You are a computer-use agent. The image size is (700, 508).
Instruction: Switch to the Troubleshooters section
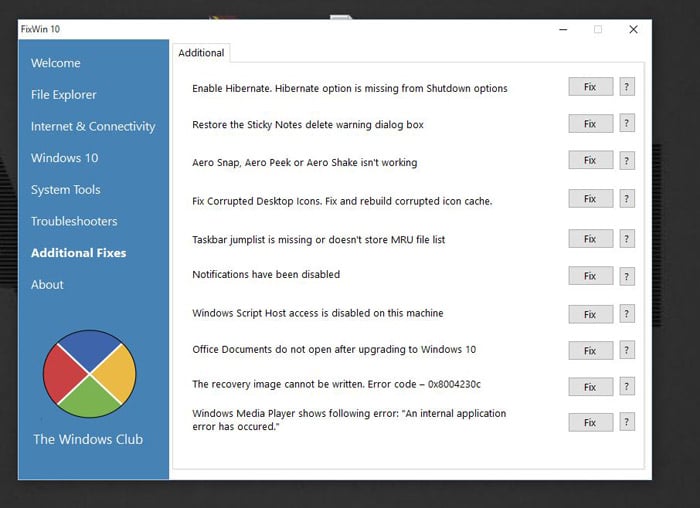click(x=74, y=221)
